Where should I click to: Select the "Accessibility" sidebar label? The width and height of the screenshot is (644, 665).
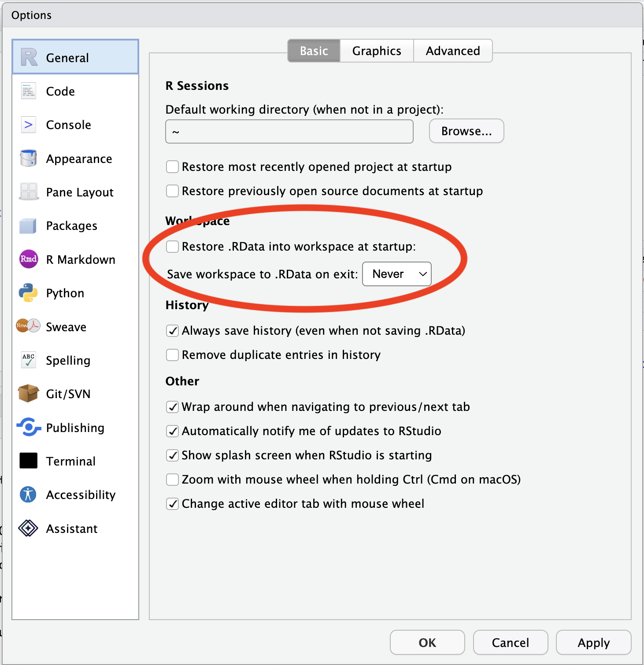point(81,495)
